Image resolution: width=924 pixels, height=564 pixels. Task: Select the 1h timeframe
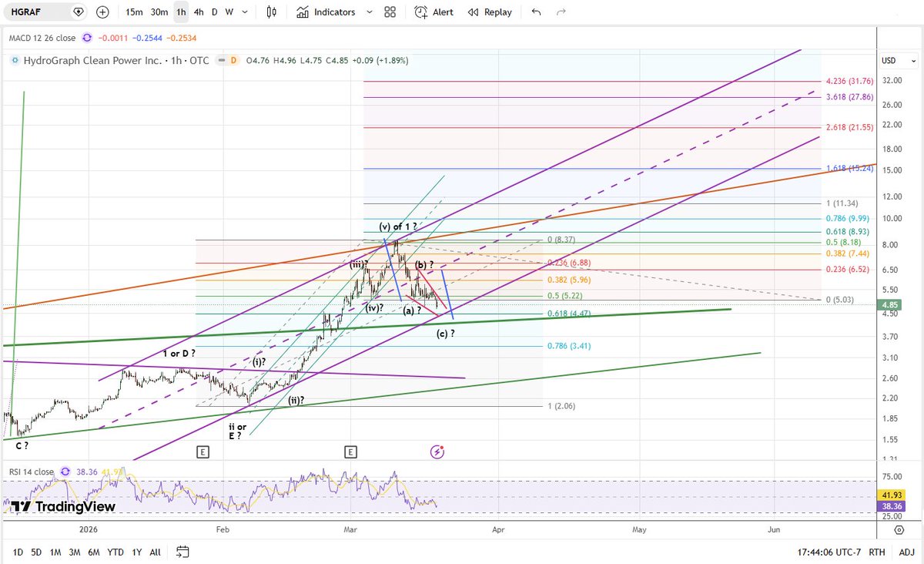point(181,12)
